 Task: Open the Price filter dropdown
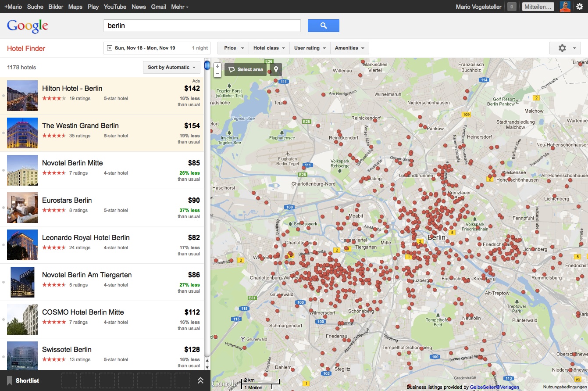click(x=233, y=48)
